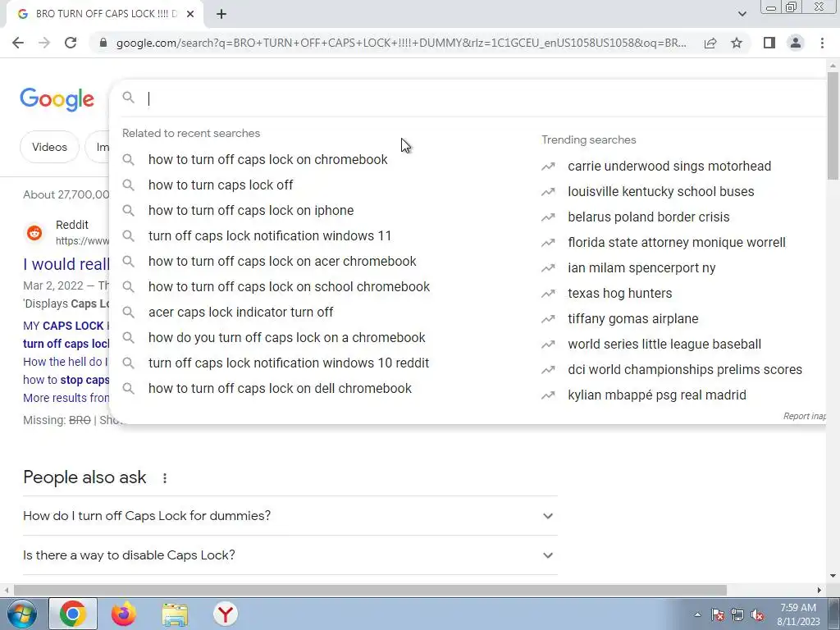Viewport: 840px width, 630px height.
Task: Click the Google logo
Action: 57,99
